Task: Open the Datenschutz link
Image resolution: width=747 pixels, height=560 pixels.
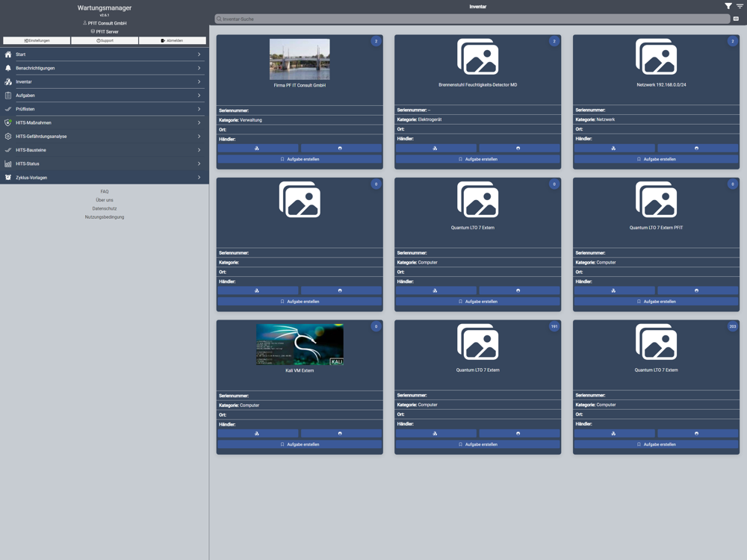Action: [x=105, y=208]
